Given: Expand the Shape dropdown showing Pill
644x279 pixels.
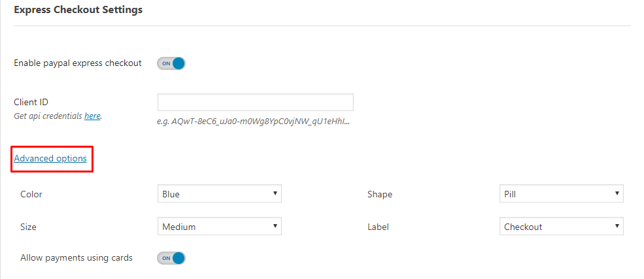Looking at the screenshot, I should (x=560, y=194).
